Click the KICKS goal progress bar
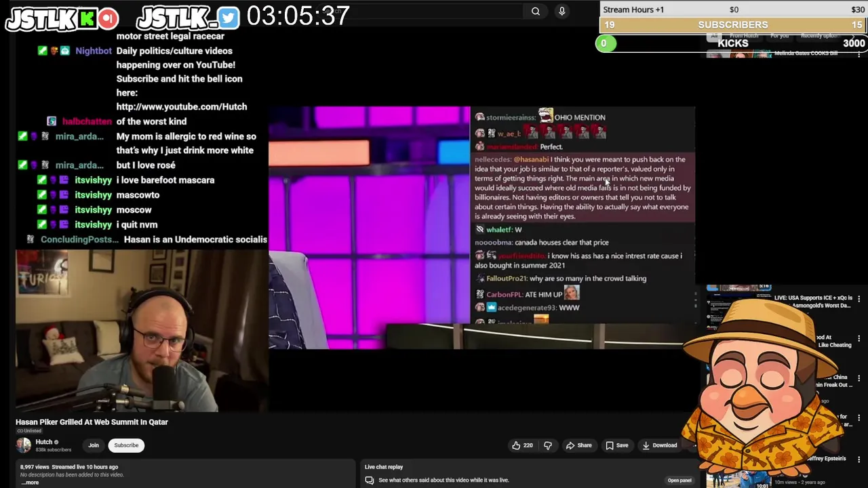Viewport: 868px width, 488px height. 731,43
